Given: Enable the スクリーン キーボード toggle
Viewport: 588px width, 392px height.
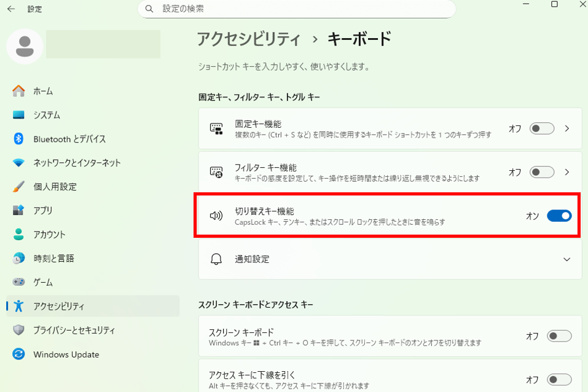Looking at the screenshot, I should tap(559, 336).
